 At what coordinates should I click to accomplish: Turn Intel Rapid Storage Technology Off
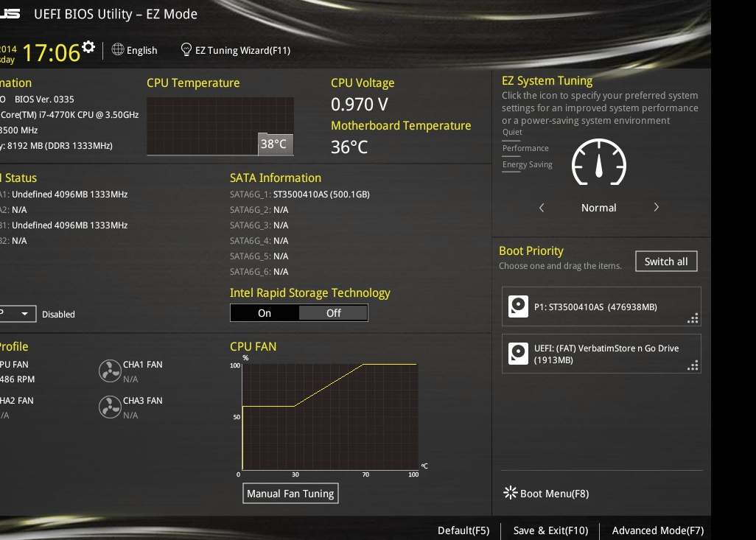point(333,313)
